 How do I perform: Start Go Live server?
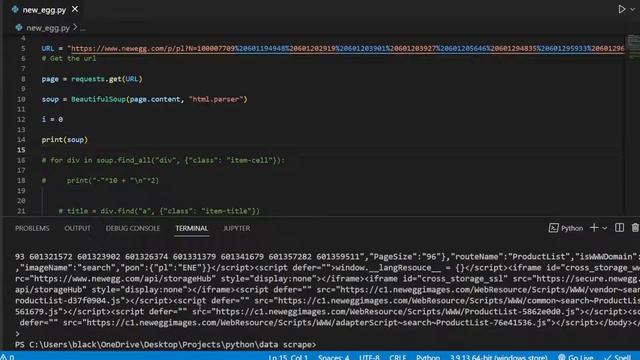click(x=576, y=357)
